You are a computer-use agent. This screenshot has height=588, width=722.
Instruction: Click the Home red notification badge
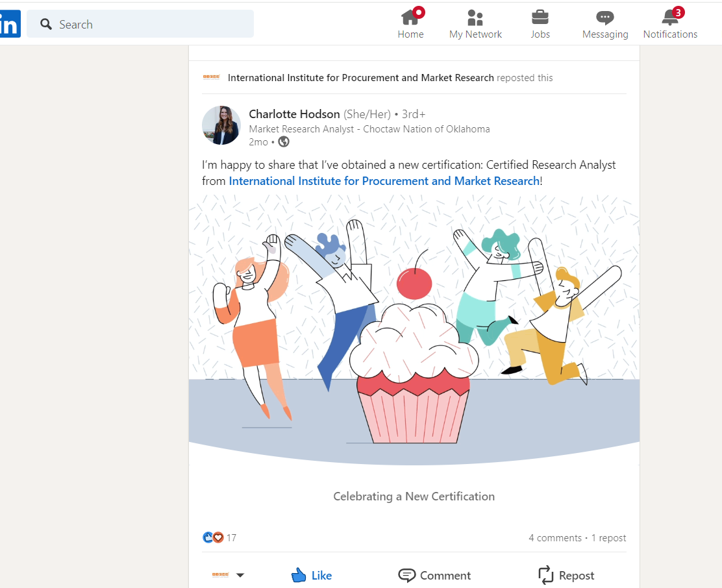click(419, 12)
